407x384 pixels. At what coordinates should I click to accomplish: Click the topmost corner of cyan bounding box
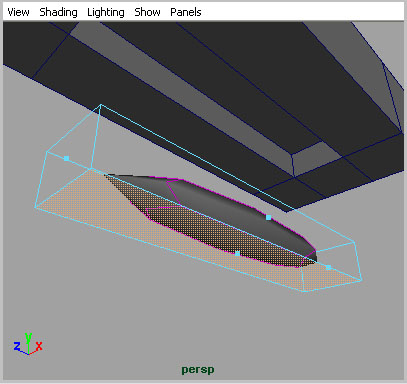pos(101,105)
